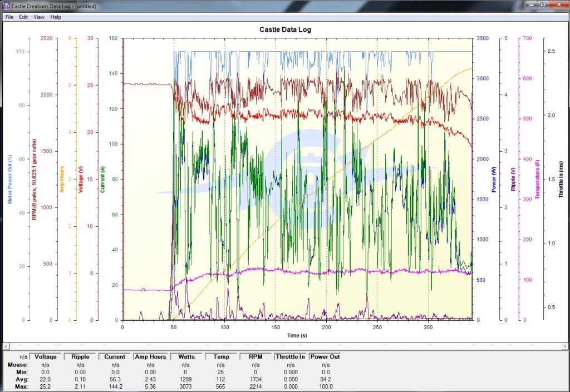
Task: Click the max RPM value 2214
Action: (x=255, y=386)
